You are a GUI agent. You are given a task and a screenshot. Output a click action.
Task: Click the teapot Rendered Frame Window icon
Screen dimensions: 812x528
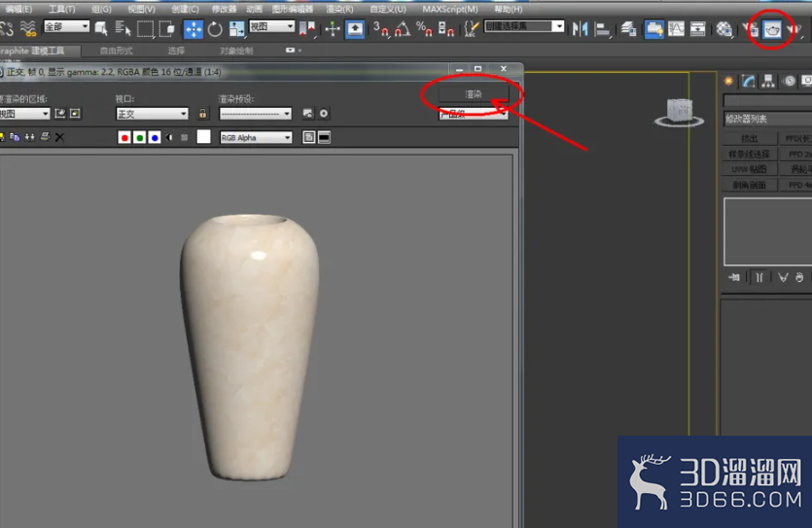772,29
